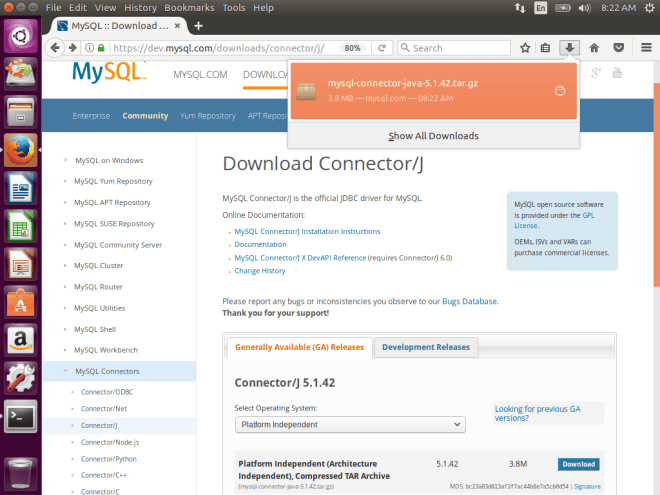Open a new browser tab

pos(199,25)
